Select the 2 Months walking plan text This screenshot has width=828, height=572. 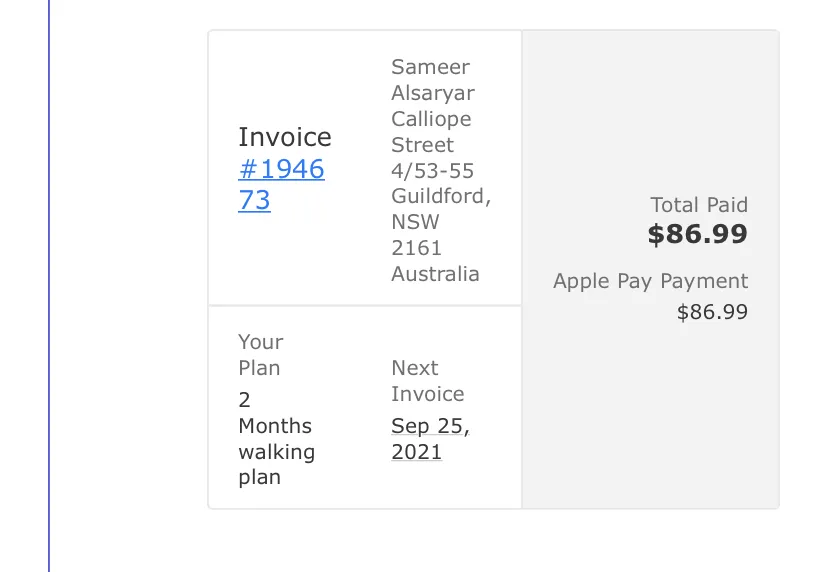click(x=276, y=439)
